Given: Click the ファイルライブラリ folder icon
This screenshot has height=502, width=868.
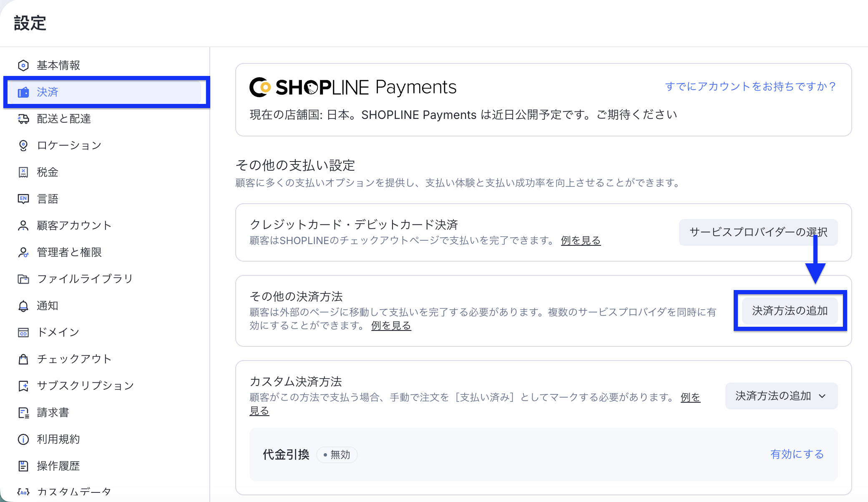Looking at the screenshot, I should pyautogui.click(x=23, y=279).
